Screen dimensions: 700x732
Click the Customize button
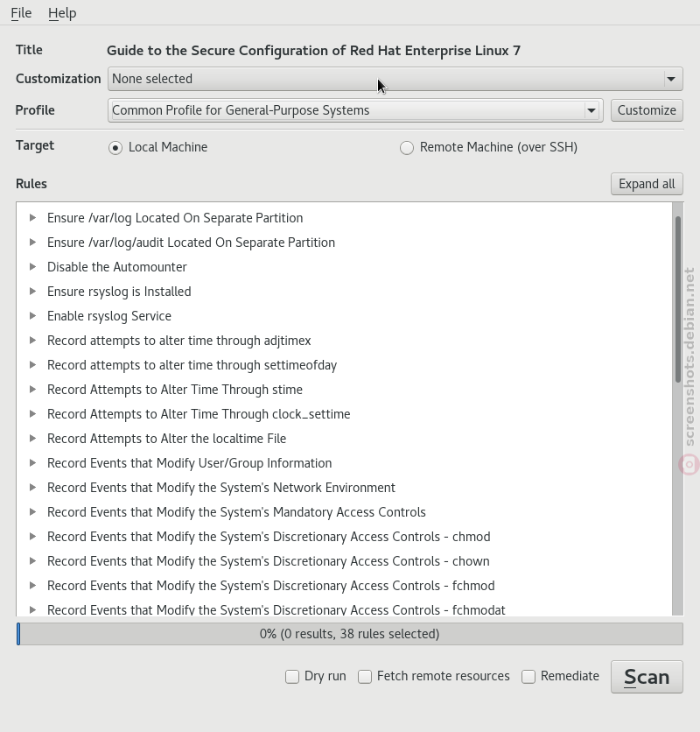(x=647, y=110)
